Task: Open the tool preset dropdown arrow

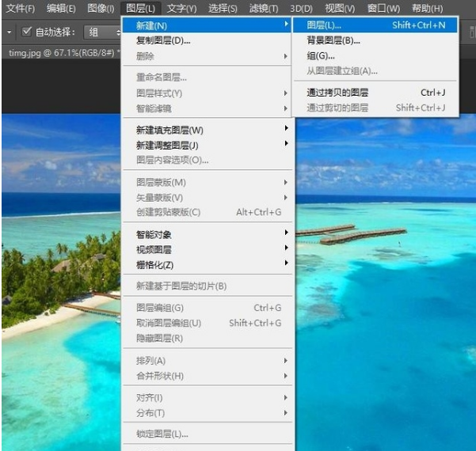Action: (10, 32)
